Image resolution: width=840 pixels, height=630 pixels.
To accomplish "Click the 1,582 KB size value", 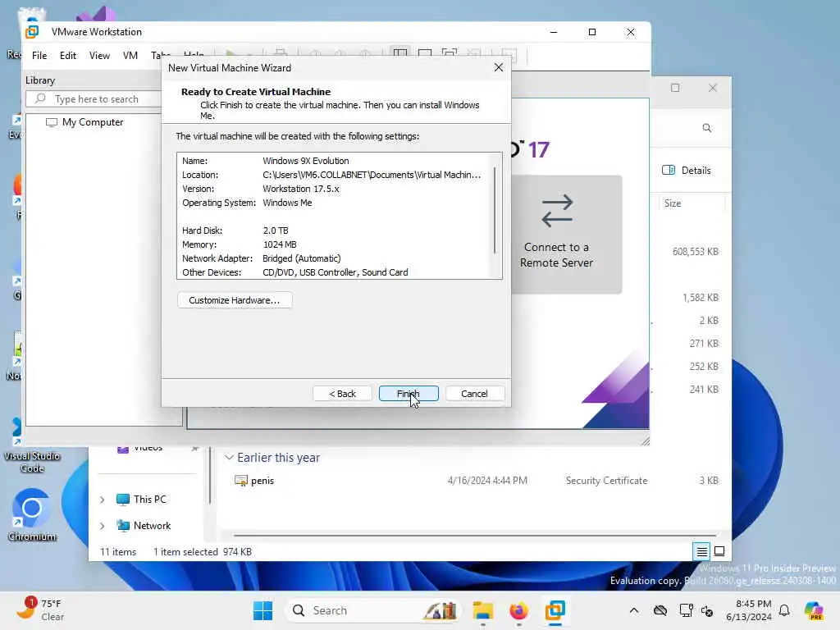I will click(701, 298).
